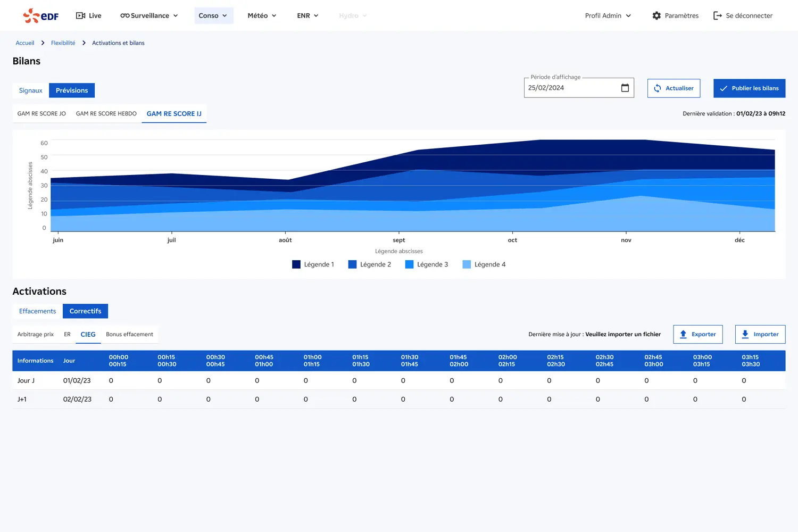The height and width of the screenshot is (532, 798).
Task: Click Légende 2 swatch in chart legend
Action: click(x=352, y=264)
